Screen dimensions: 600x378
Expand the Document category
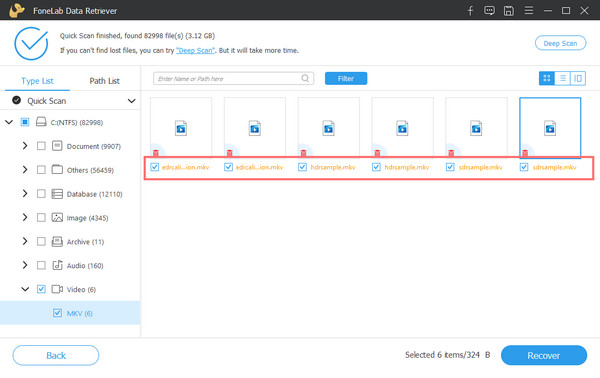click(x=25, y=146)
